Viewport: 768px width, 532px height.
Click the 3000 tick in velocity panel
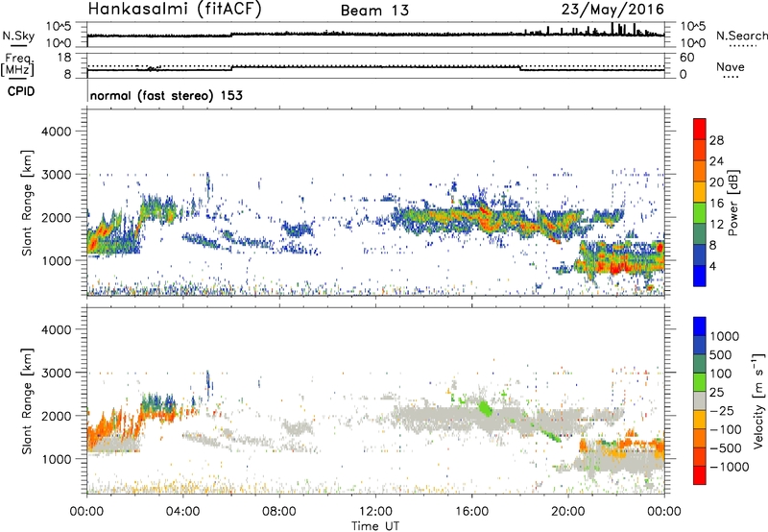coord(56,373)
